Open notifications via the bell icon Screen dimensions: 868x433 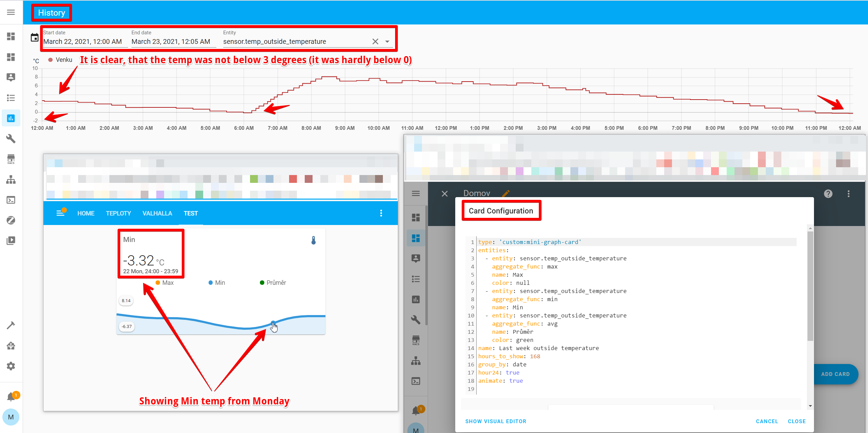tap(11, 396)
